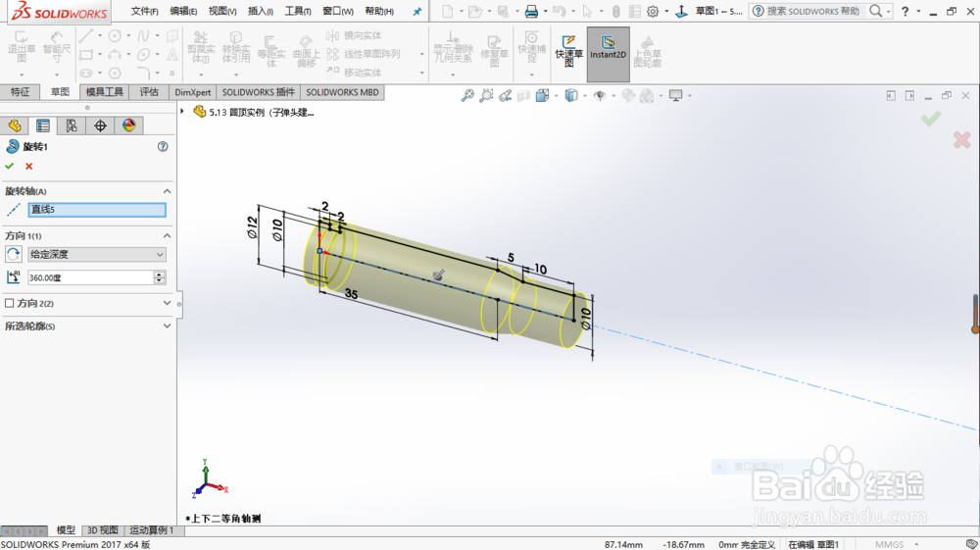This screenshot has height=550, width=980.
Task: Click the reverse direction button beside 给定深度
Action: click(13, 254)
